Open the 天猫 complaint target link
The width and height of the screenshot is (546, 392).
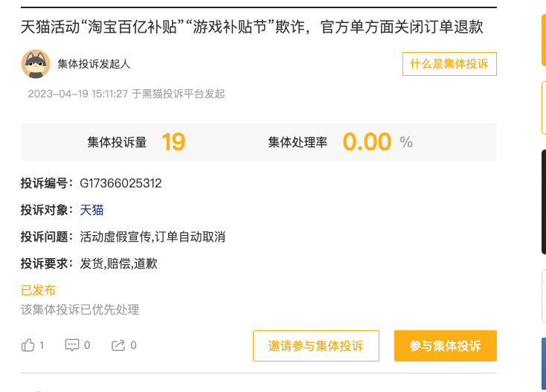[91, 211]
